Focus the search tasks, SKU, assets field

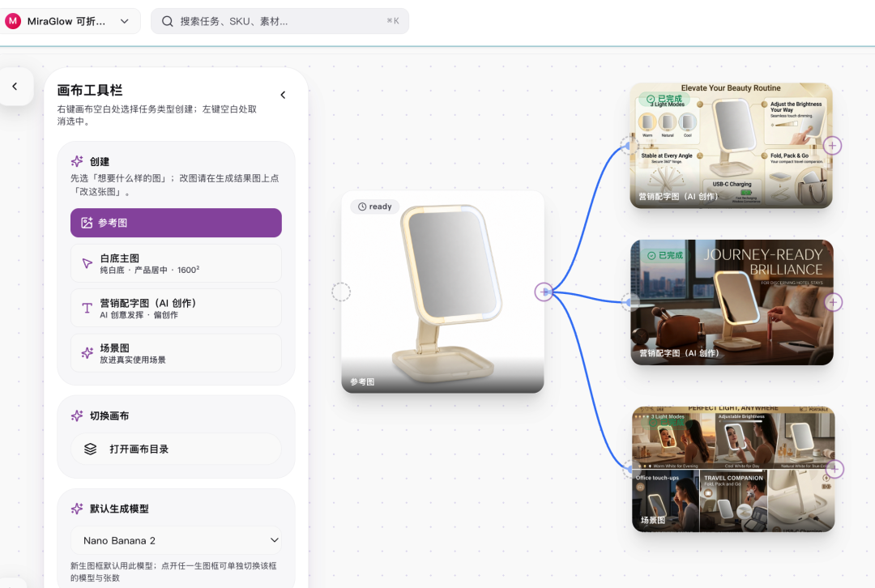(280, 21)
